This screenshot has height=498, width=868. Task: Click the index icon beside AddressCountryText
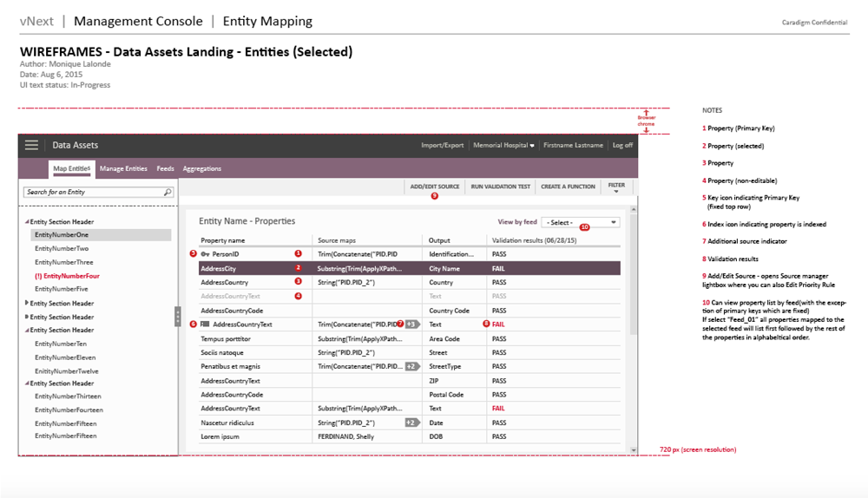[205, 324]
